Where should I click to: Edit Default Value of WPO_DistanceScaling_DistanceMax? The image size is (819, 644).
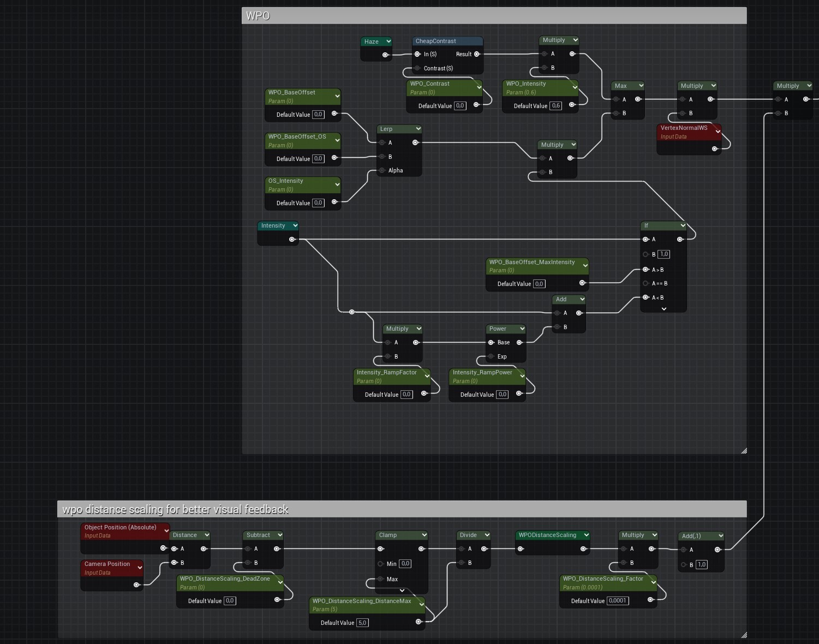coord(362,622)
